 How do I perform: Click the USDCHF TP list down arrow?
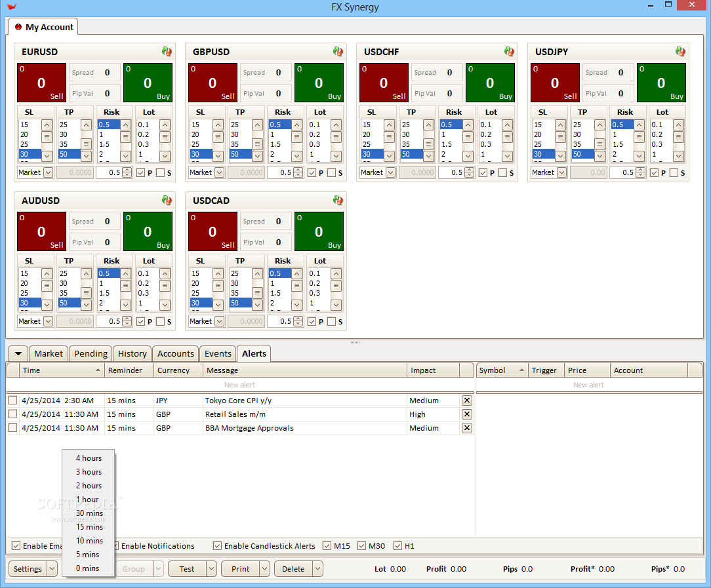pyautogui.click(x=428, y=156)
